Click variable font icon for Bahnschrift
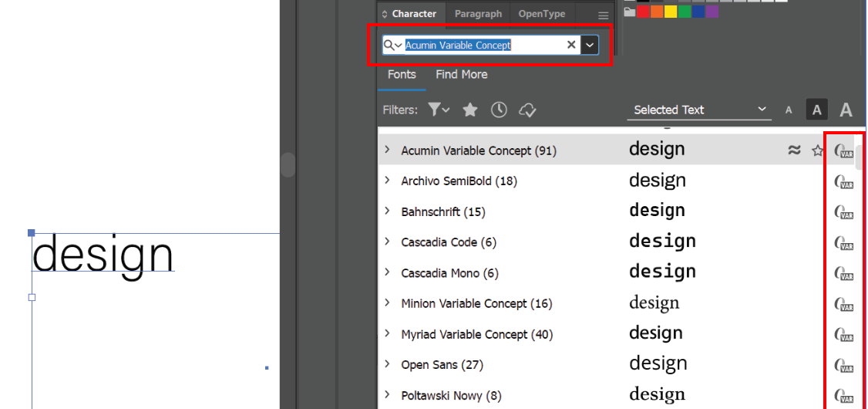Screen dimensions: 868x409 click(843, 212)
